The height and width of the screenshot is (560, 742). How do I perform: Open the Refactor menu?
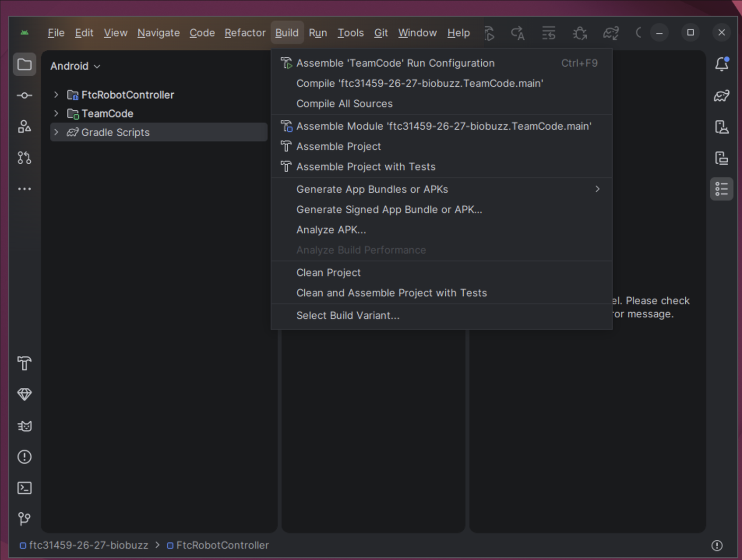click(x=245, y=33)
